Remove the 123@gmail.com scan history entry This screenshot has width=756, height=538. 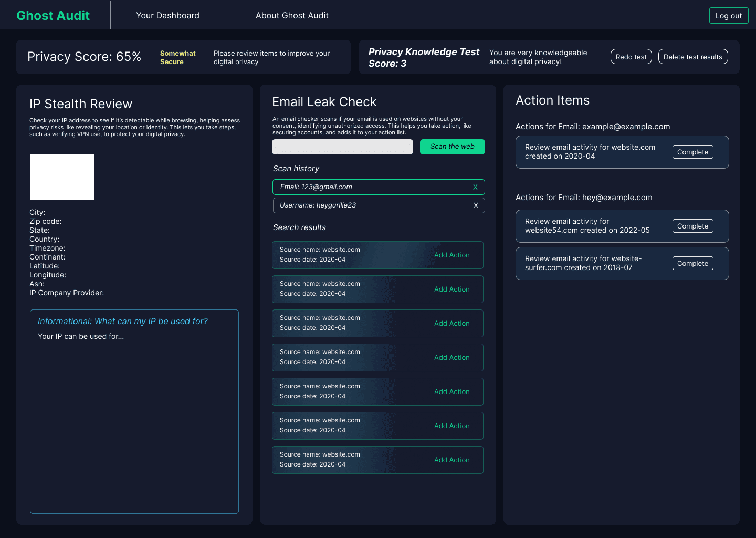[475, 187]
